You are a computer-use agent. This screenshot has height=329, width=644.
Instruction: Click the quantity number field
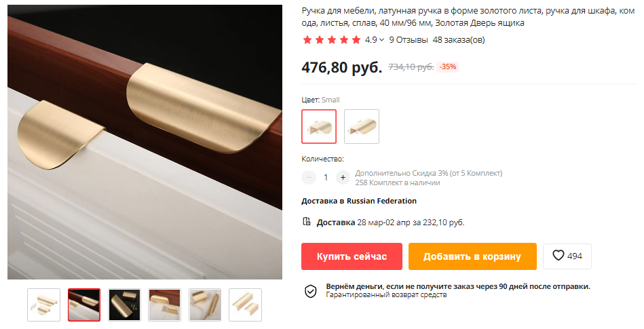(326, 178)
